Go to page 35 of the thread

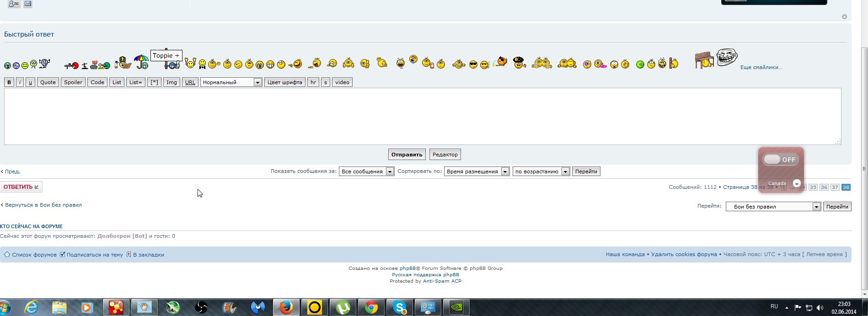coord(813,187)
